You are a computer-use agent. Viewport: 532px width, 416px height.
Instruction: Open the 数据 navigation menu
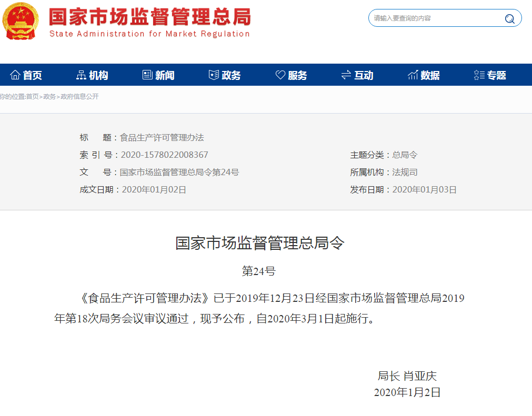[x=430, y=75]
